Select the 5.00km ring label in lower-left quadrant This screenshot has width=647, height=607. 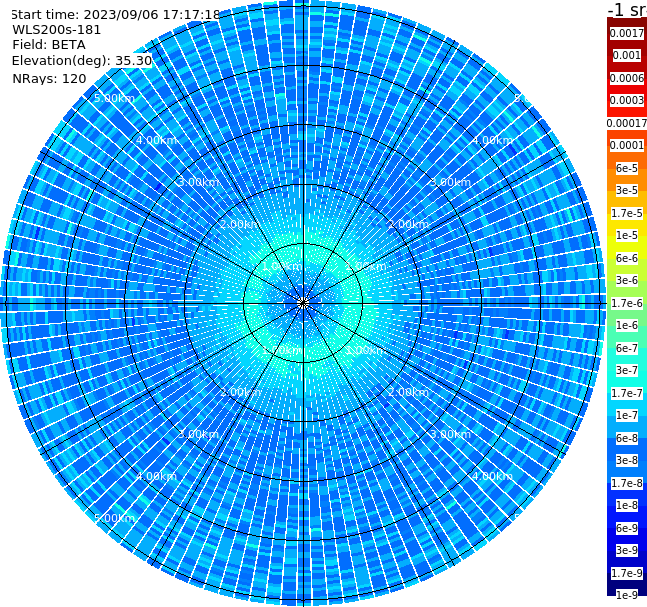[x=114, y=518]
